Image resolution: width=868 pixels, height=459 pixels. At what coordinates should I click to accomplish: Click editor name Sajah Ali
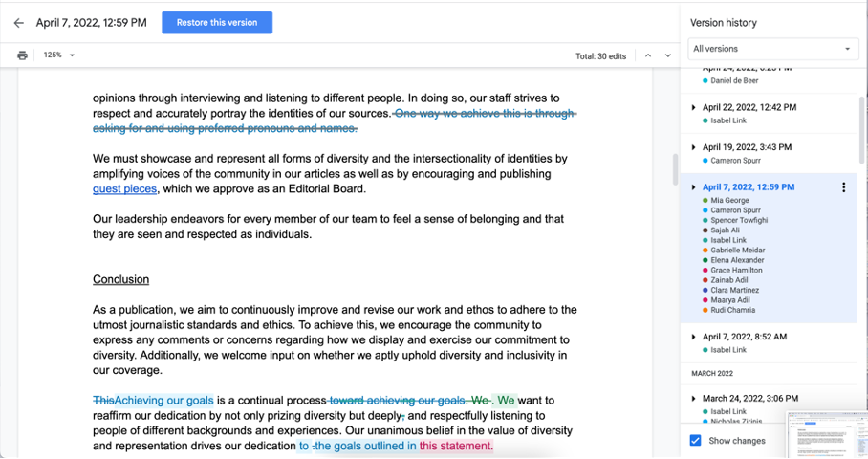pos(726,230)
